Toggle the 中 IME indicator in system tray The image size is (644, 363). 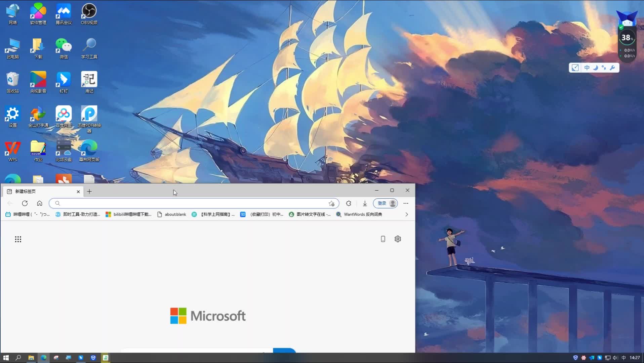coord(623,358)
